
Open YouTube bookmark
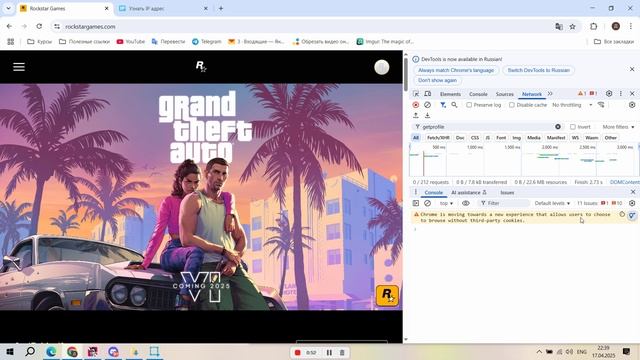pos(131,42)
